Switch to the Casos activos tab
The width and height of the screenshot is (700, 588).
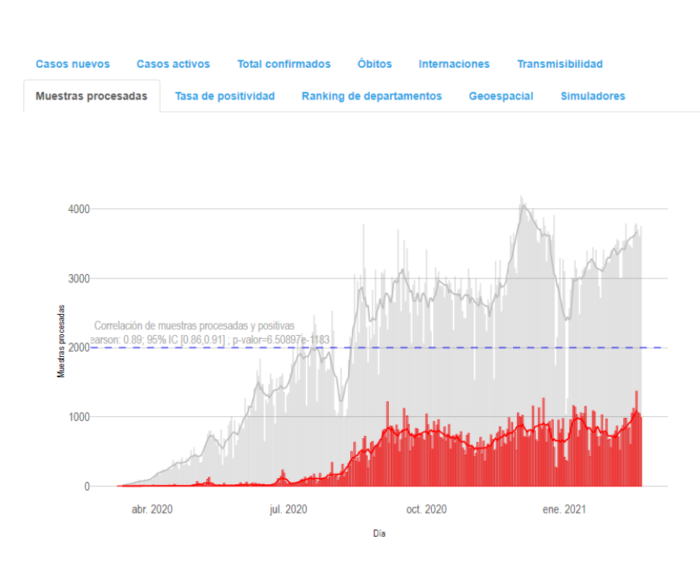coord(173,64)
